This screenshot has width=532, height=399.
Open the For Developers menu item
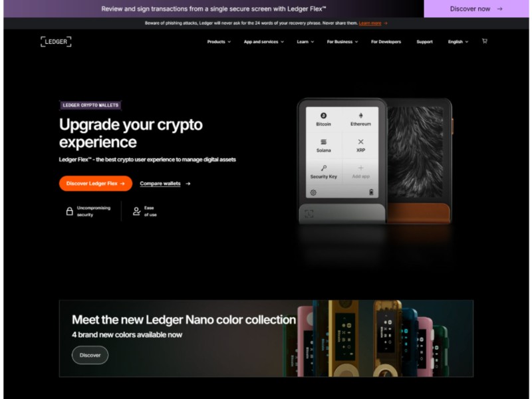pyautogui.click(x=386, y=42)
